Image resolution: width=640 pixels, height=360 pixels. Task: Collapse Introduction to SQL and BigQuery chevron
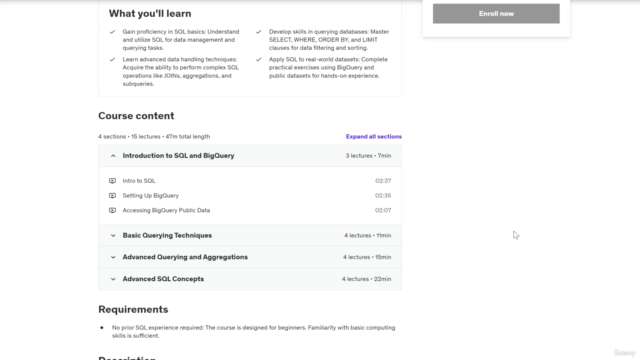113,156
